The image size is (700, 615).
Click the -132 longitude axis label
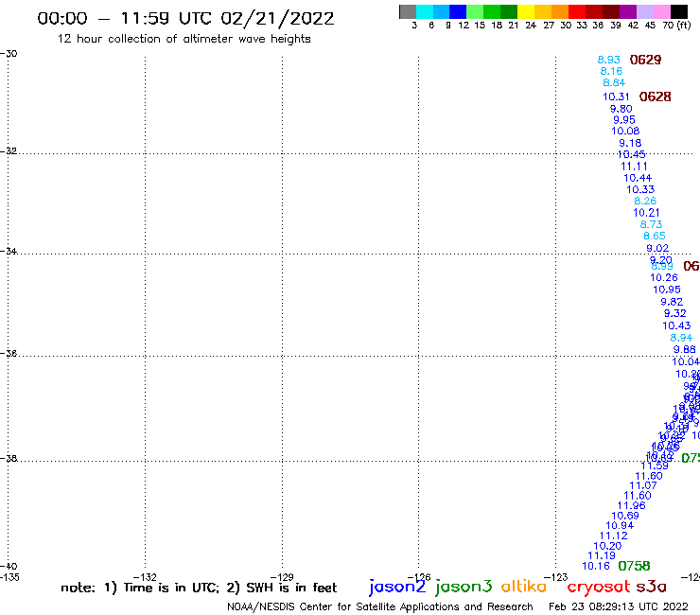145,577
